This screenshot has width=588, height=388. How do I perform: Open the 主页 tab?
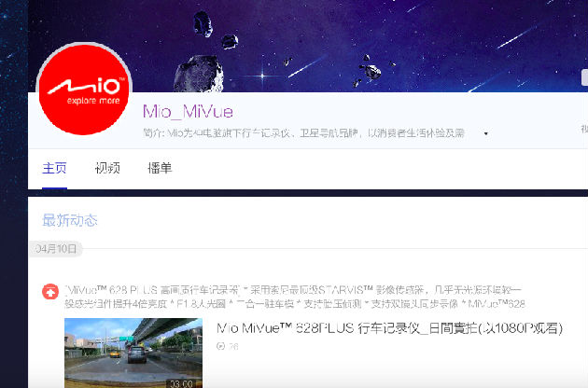point(54,168)
